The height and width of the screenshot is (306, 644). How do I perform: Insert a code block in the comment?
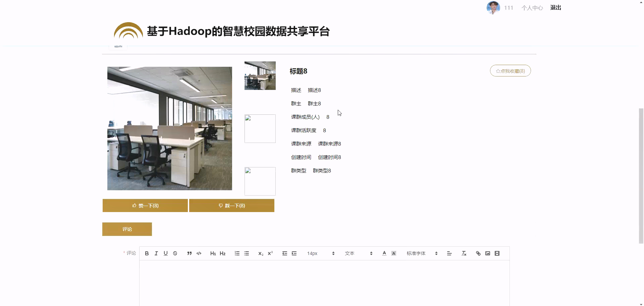pos(199,253)
